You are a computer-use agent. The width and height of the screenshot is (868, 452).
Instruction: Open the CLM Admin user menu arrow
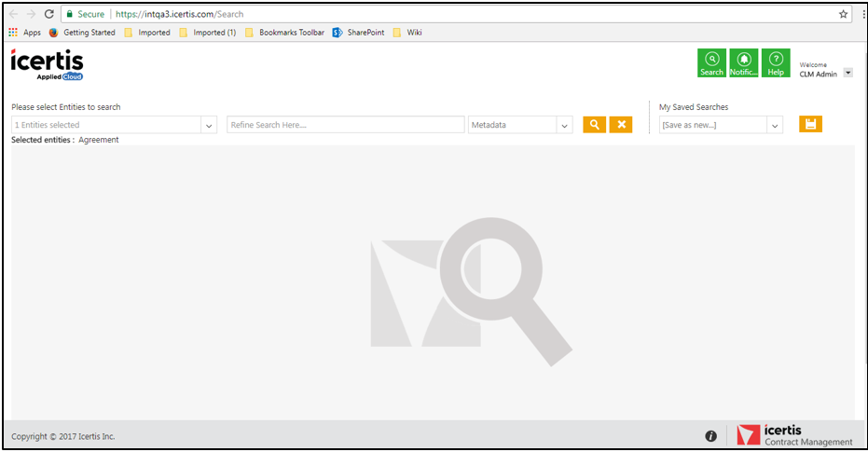click(x=847, y=73)
